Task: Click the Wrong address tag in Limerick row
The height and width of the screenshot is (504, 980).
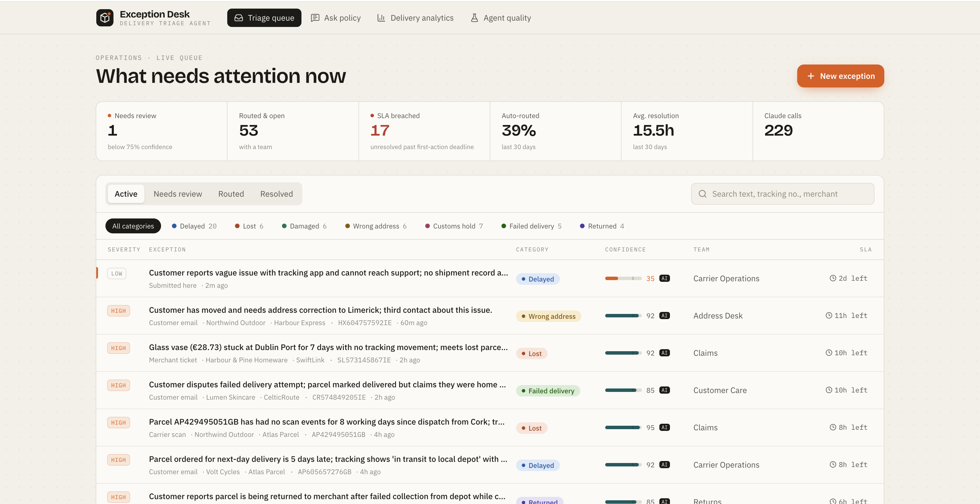Action: coord(548,316)
